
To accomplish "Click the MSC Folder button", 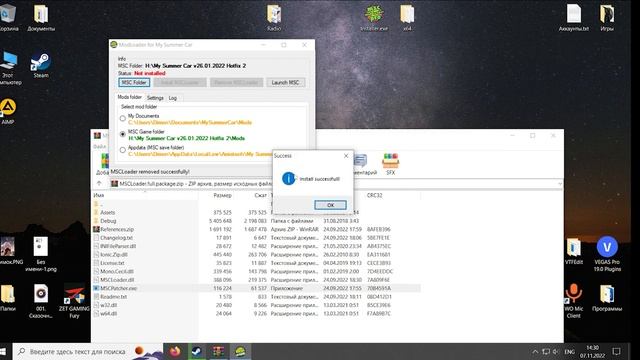I will 134,82.
